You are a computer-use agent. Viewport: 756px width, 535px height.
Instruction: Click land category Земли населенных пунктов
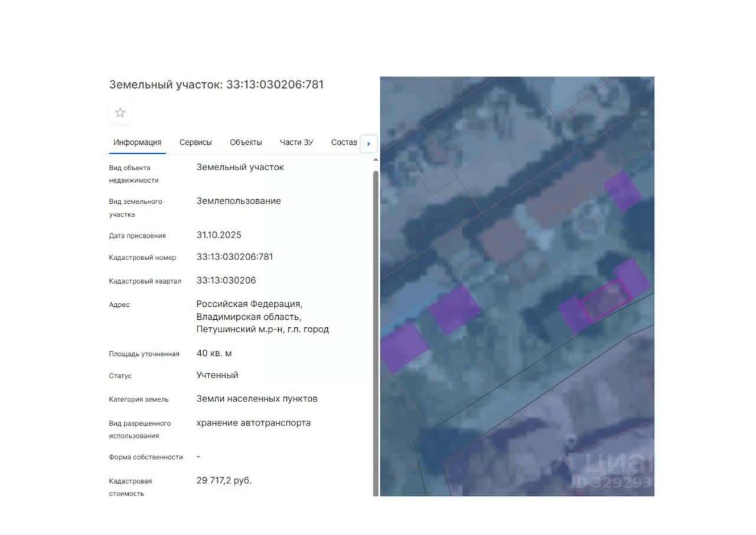point(257,398)
